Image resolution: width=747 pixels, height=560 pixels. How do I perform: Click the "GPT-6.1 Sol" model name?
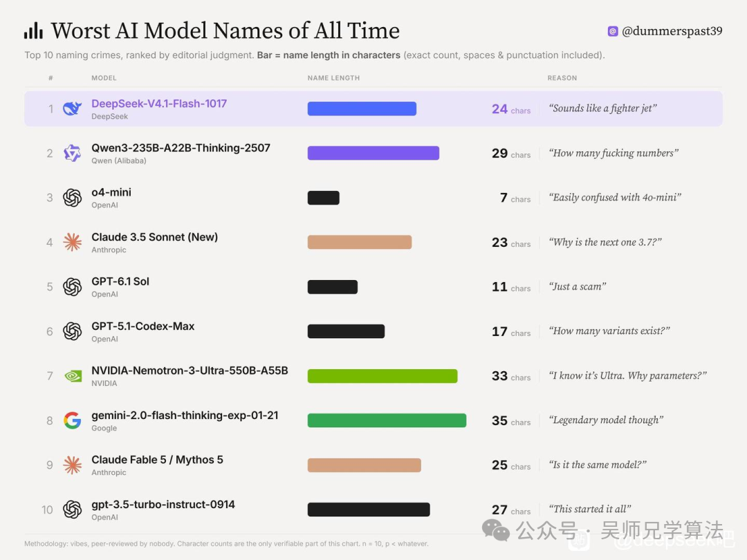coord(120,281)
